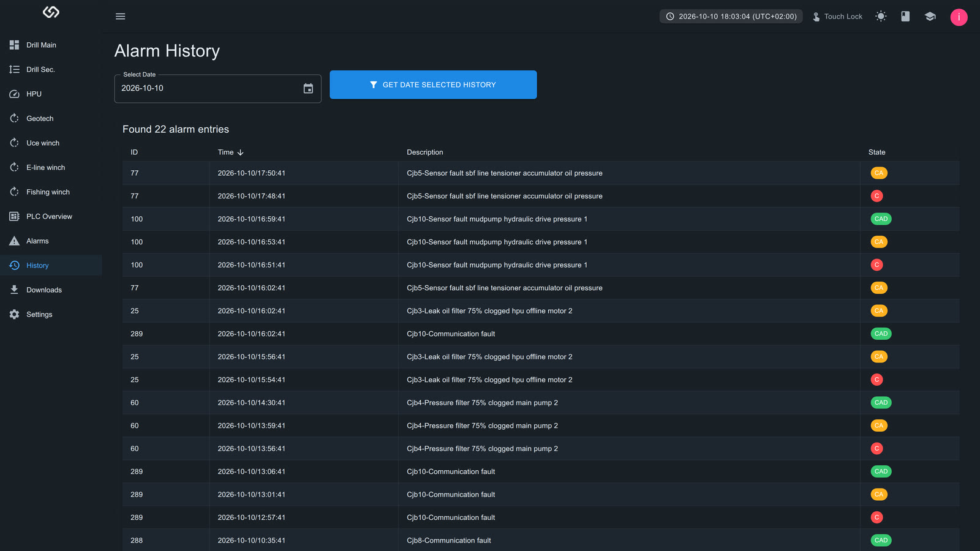The image size is (980, 551).
Task: Click description in 15:54:41 row
Action: click(x=489, y=380)
